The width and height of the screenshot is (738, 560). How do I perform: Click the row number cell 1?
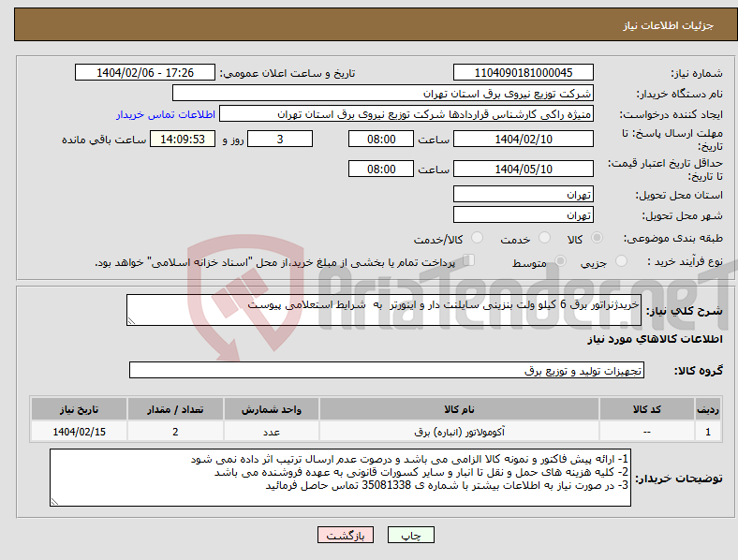(708, 432)
